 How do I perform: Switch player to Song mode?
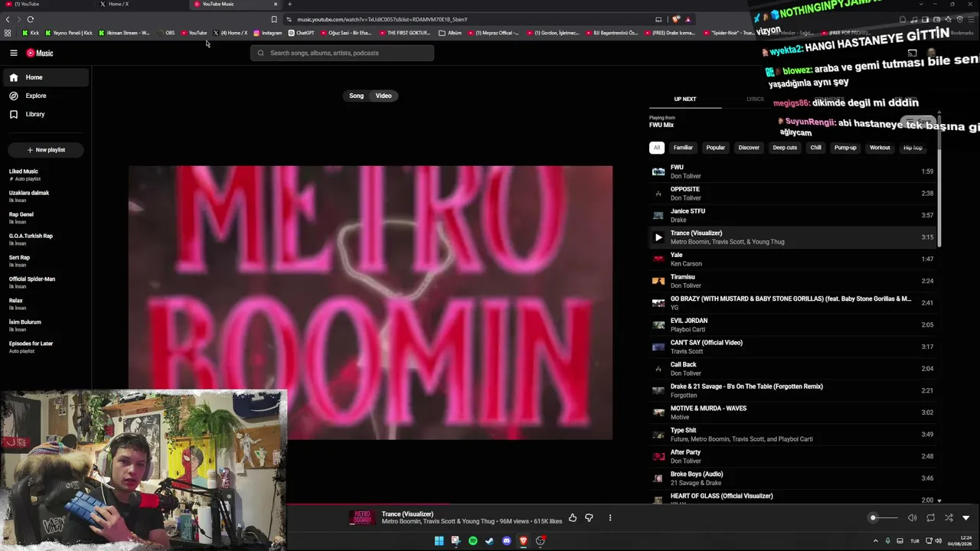[356, 96]
